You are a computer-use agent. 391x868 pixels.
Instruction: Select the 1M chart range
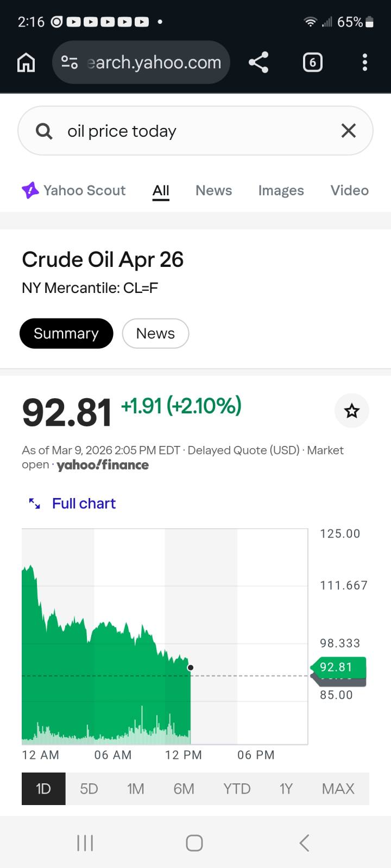136,789
